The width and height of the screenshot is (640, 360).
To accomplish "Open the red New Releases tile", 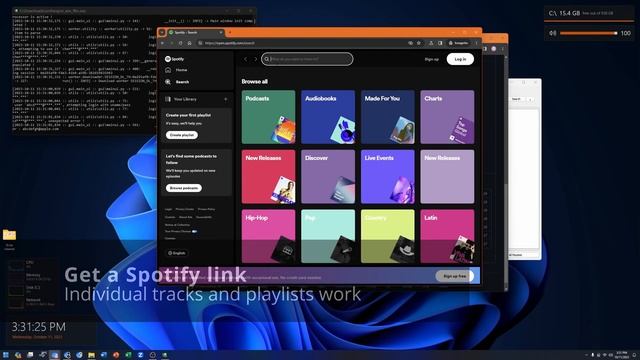I will coord(268,177).
